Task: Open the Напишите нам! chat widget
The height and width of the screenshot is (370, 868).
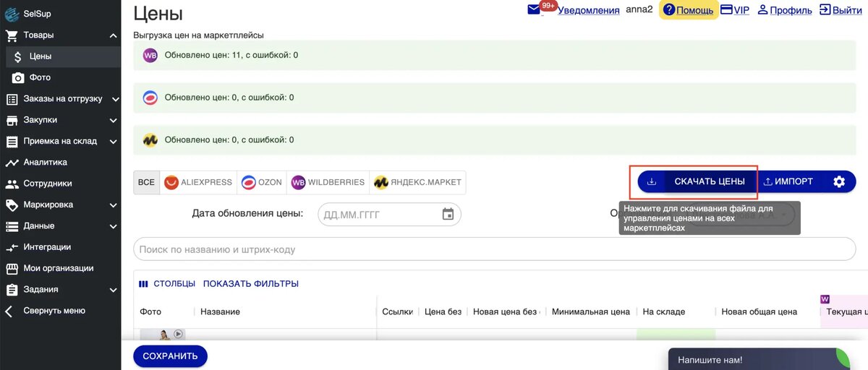Action: (x=759, y=359)
